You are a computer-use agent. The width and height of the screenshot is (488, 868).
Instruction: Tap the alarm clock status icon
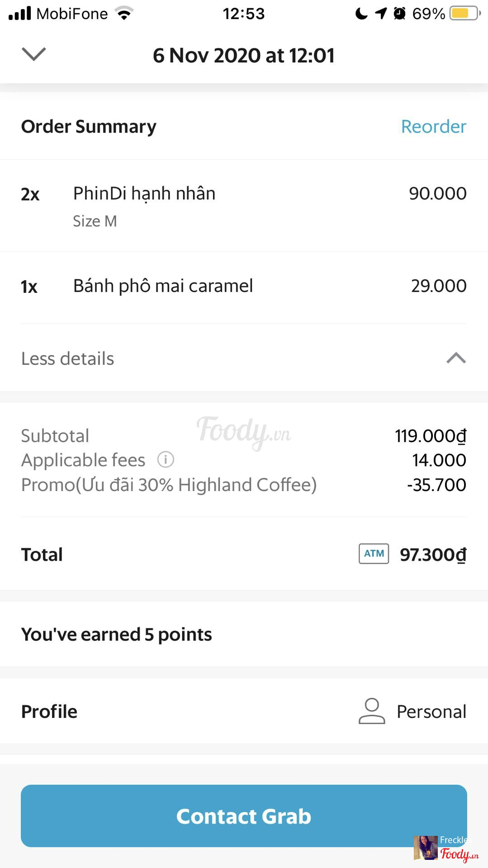pos(399,14)
